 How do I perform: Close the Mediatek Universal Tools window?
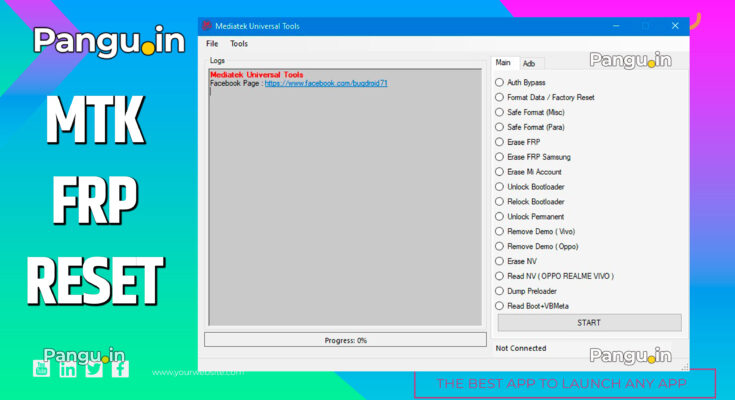pyautogui.click(x=675, y=26)
